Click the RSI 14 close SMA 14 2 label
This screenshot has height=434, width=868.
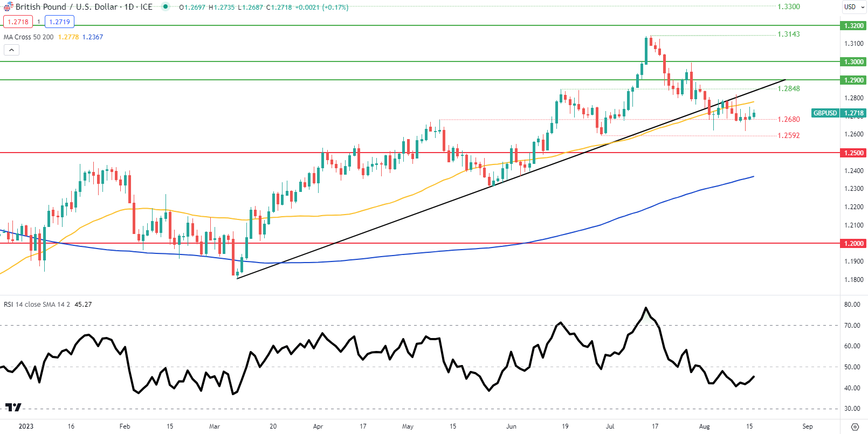(37, 305)
